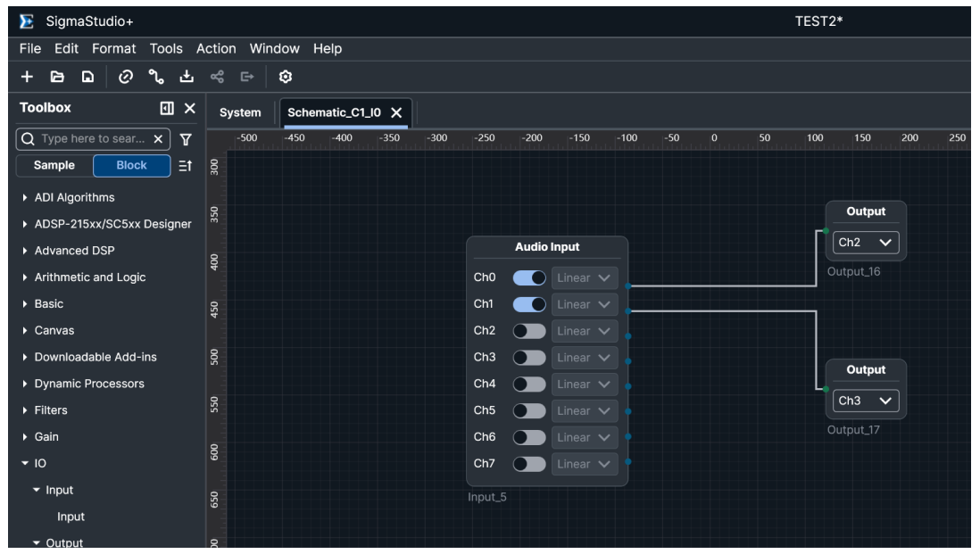
Task: Open the Window menu
Action: (x=274, y=49)
